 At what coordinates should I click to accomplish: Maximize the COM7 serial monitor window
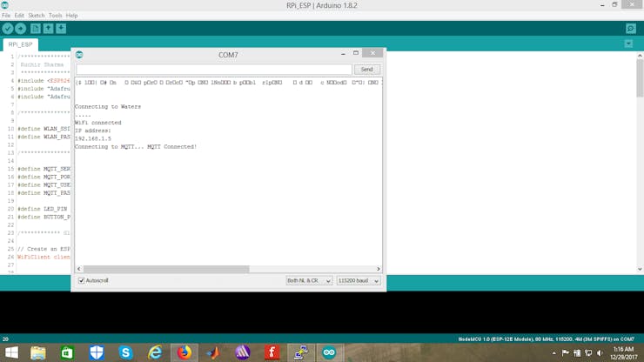pyautogui.click(x=356, y=53)
